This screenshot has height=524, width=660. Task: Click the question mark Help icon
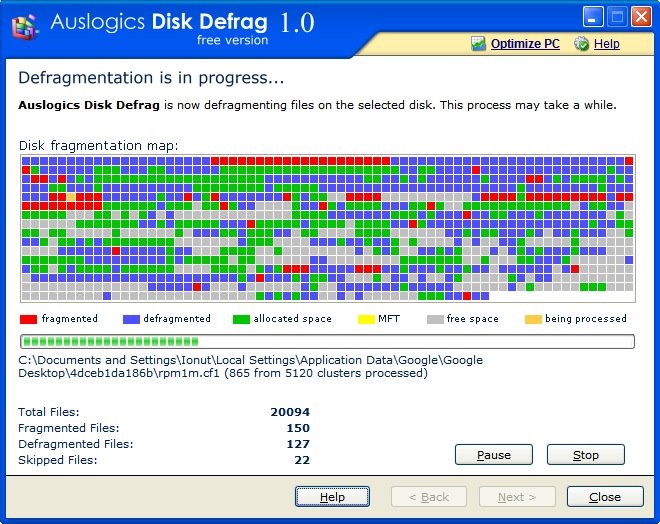coord(580,44)
